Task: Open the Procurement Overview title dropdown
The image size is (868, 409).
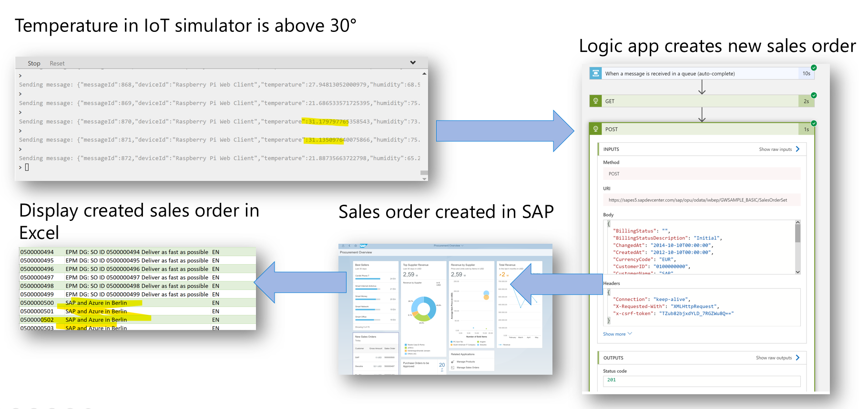Action: (449, 246)
